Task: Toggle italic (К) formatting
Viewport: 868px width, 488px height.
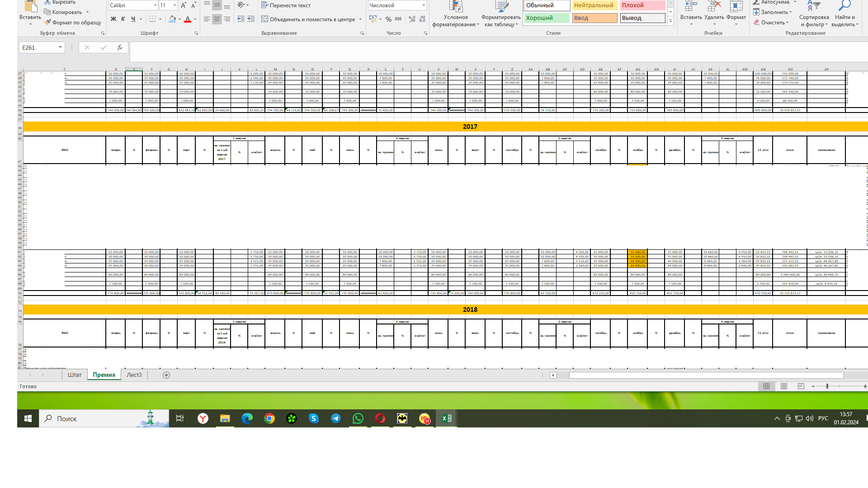Action: (123, 19)
